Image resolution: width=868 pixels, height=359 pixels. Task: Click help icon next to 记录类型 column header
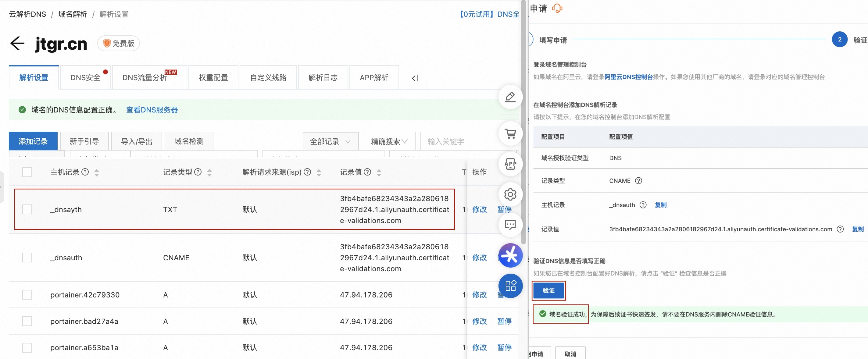pos(198,172)
